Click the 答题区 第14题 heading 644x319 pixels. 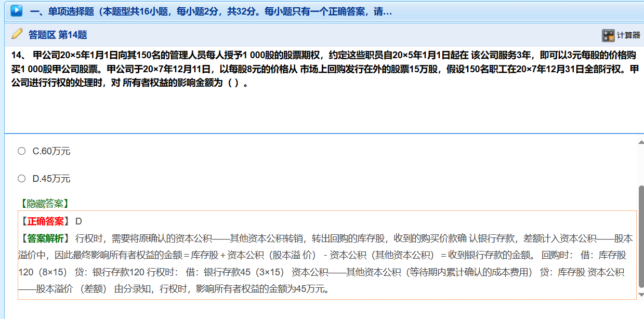click(x=57, y=35)
